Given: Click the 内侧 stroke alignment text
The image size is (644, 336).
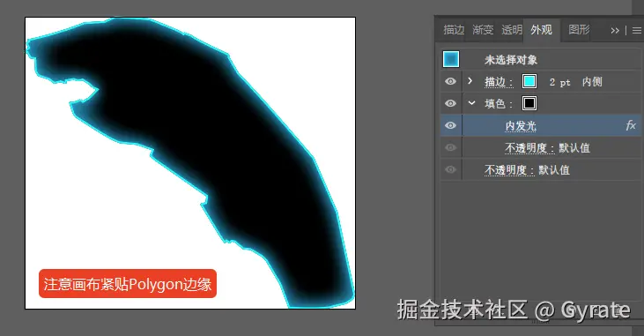Looking at the screenshot, I should click(x=592, y=82).
